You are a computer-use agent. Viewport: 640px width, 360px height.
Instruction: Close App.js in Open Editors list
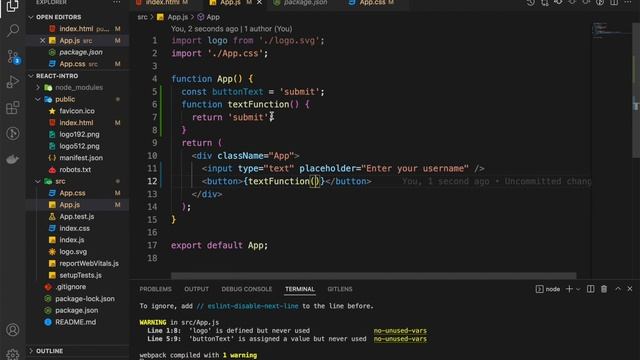(x=42, y=40)
